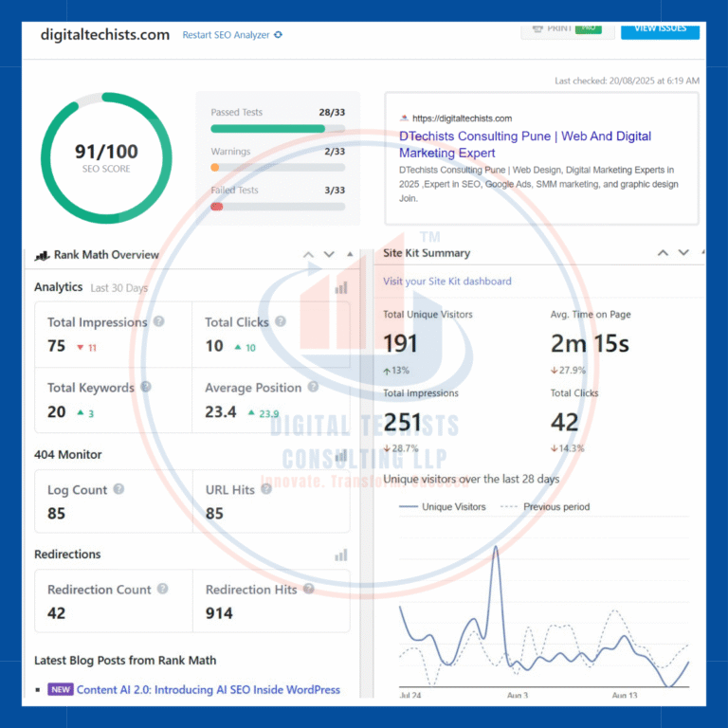Click the Last 30 Days label
This screenshot has width=728, height=728.
118,288
